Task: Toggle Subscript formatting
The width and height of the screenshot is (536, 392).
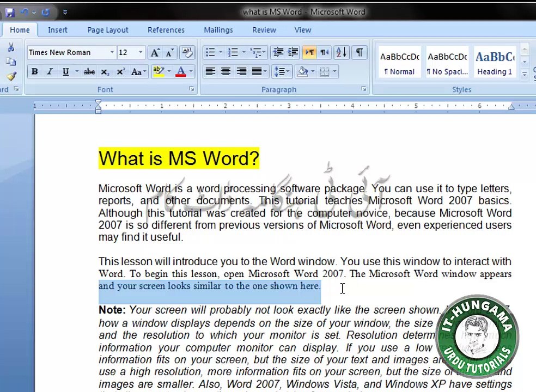Action: coord(105,72)
